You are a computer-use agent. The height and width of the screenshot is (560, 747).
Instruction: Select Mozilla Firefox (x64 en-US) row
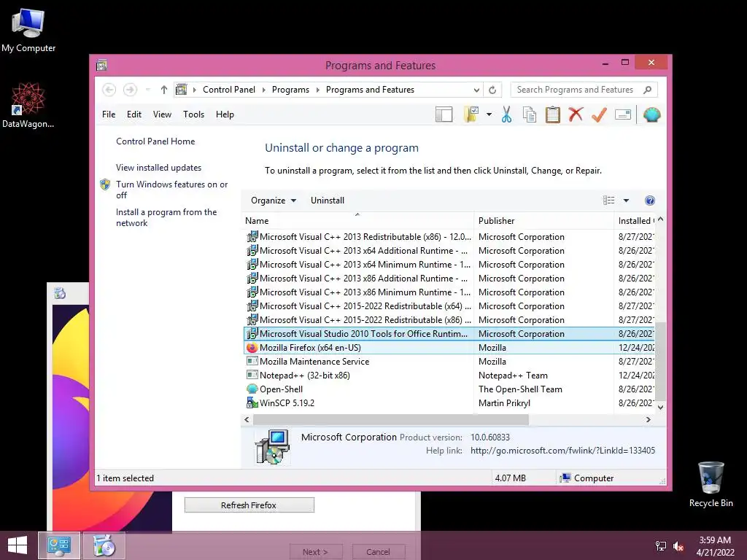pos(449,348)
